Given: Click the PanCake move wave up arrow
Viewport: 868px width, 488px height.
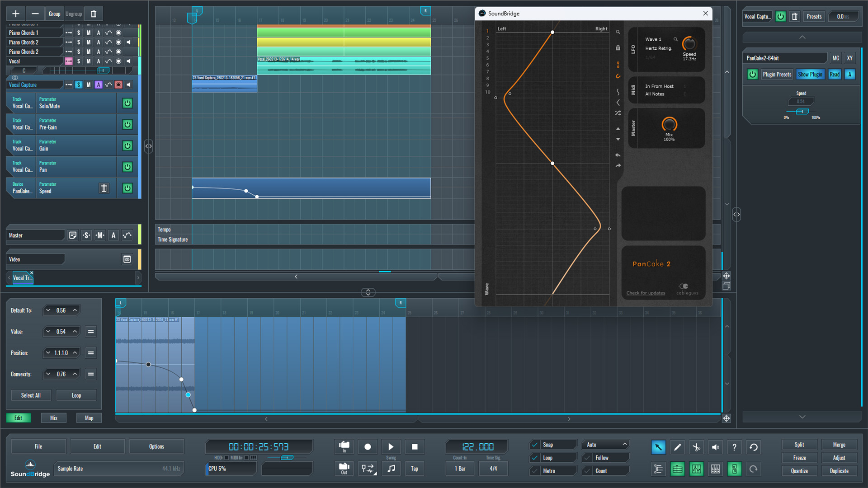Looking at the screenshot, I should pyautogui.click(x=618, y=129).
